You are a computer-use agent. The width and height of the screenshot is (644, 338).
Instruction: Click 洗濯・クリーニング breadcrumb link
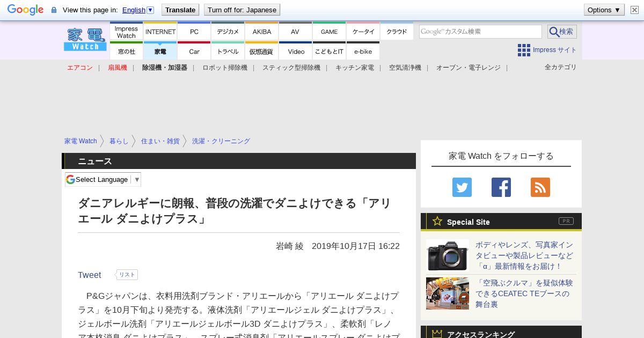[x=221, y=141]
